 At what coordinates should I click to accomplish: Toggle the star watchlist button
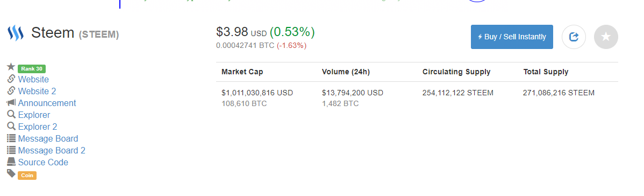[606, 37]
